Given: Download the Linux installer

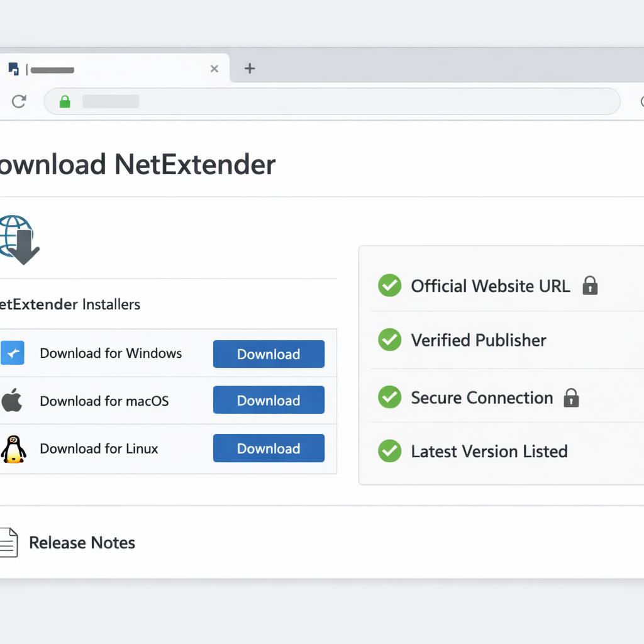Looking at the screenshot, I should tap(269, 448).
